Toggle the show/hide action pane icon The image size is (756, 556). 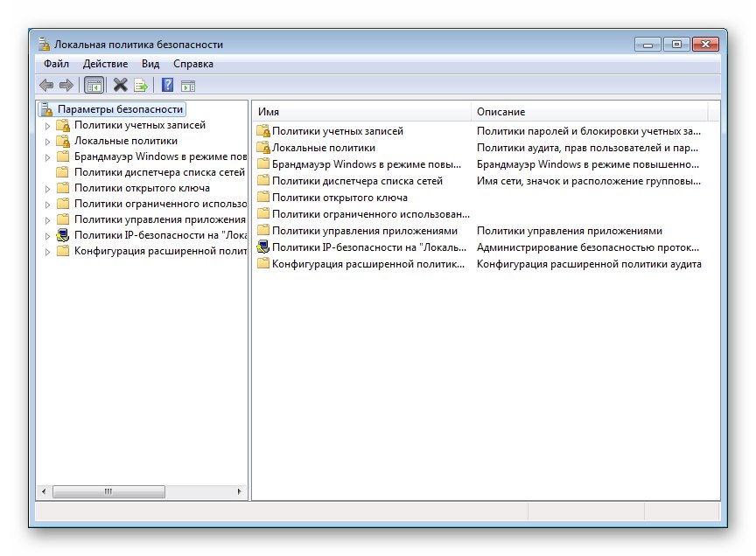(188, 87)
